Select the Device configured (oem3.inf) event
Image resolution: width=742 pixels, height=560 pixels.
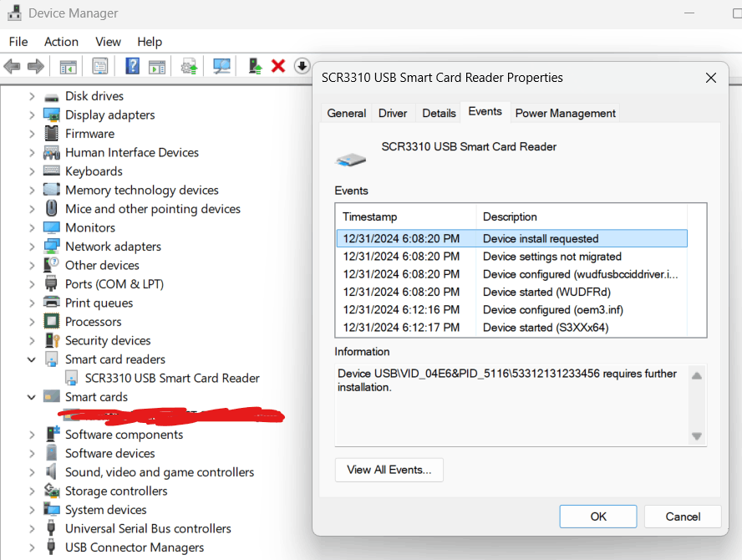[x=512, y=309]
